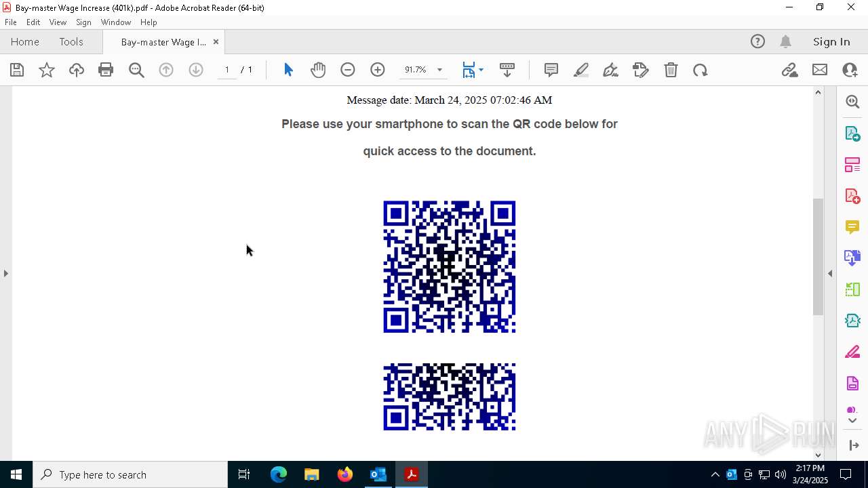Open the zoom percentage dropdown arrow
This screenshot has width=868, height=488.
pyautogui.click(x=439, y=70)
